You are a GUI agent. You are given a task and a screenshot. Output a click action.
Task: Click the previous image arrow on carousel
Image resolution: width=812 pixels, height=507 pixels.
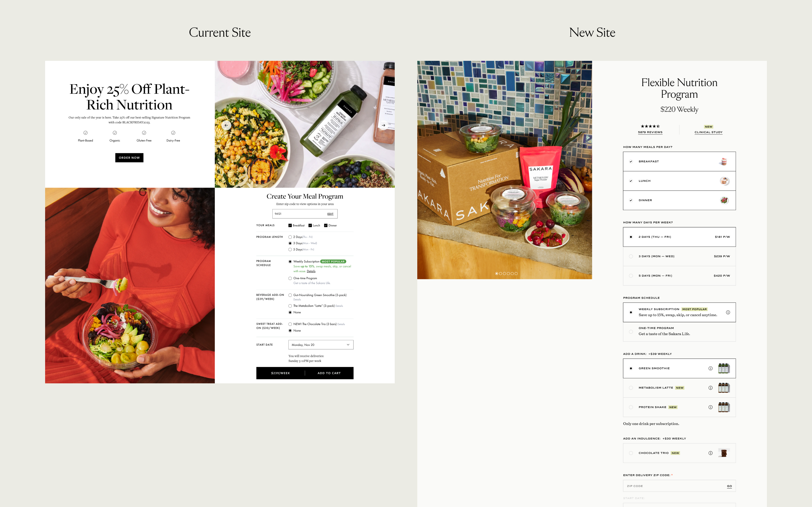tap(226, 125)
